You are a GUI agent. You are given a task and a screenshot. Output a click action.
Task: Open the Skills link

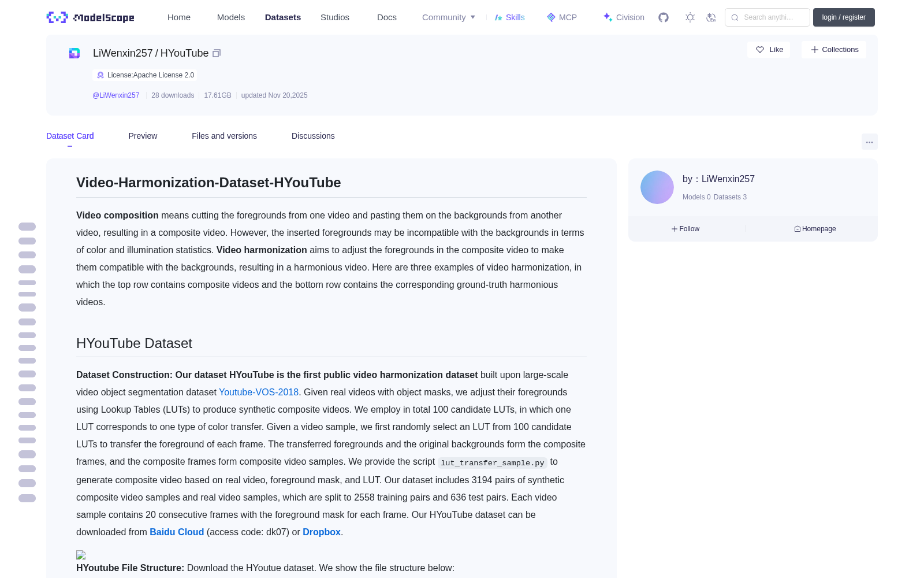[x=510, y=17]
